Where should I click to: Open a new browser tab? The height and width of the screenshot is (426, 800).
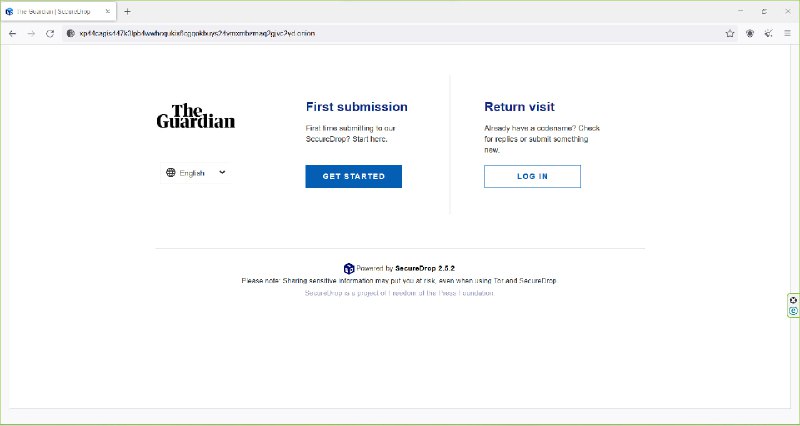[127, 11]
